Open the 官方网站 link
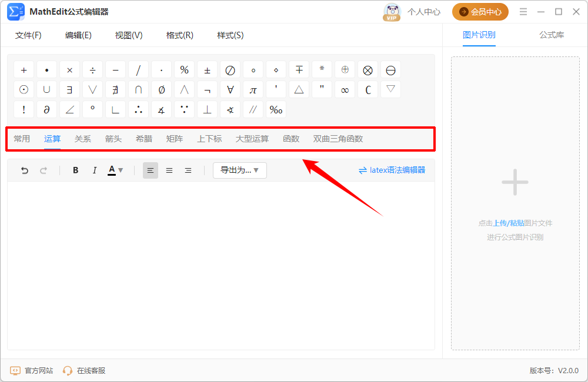Viewport: 588px width, 382px height. pos(32,371)
